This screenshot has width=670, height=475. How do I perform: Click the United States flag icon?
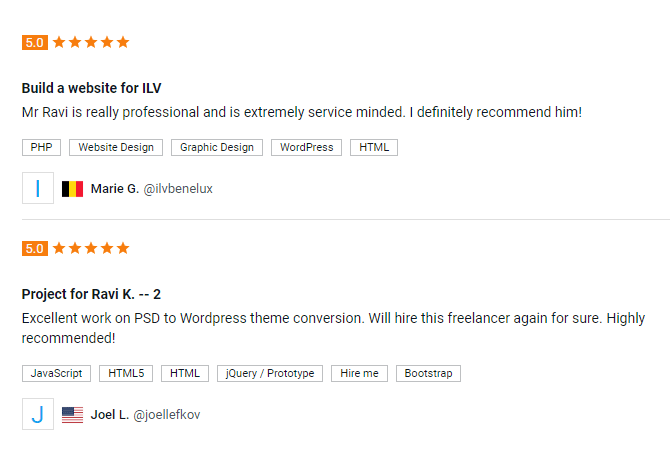click(x=72, y=415)
